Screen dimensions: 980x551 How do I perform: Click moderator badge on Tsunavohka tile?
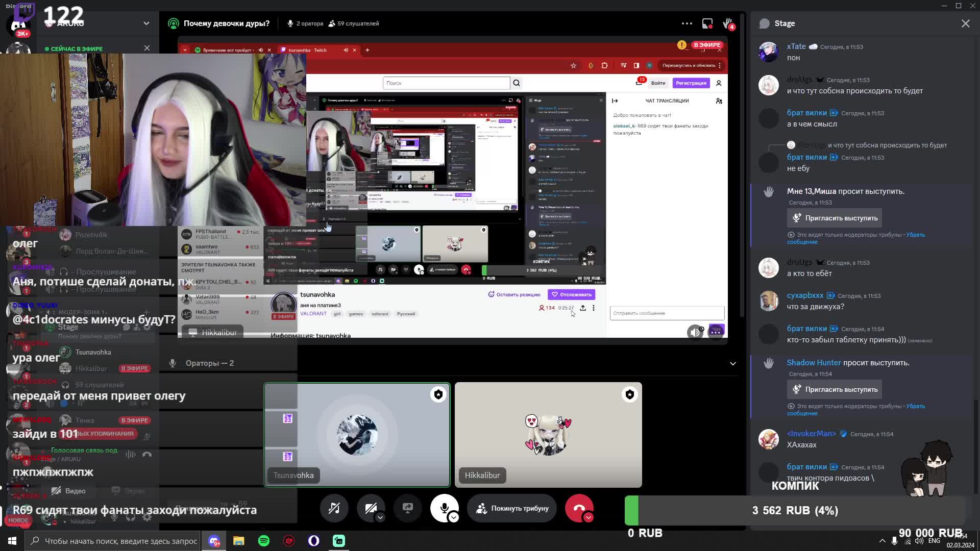point(438,394)
